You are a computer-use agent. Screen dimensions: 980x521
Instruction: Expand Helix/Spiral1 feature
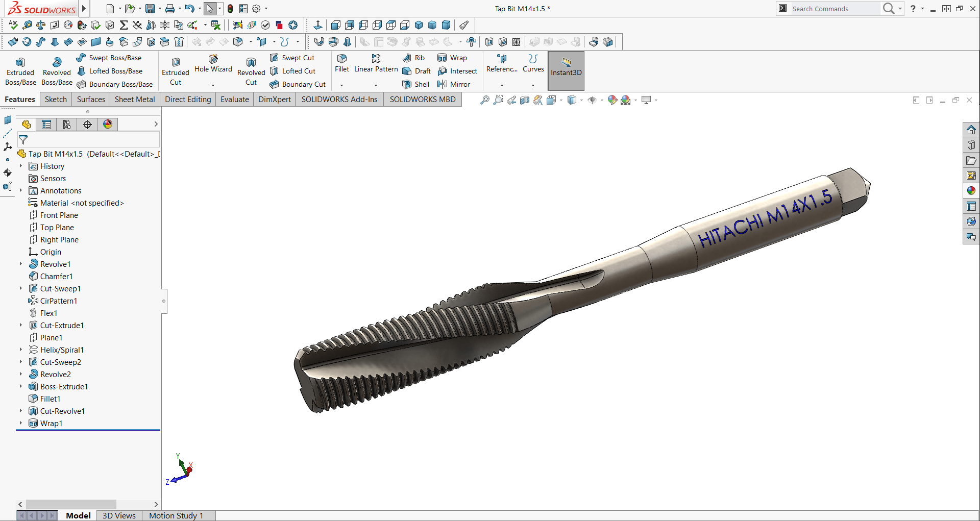[21, 350]
